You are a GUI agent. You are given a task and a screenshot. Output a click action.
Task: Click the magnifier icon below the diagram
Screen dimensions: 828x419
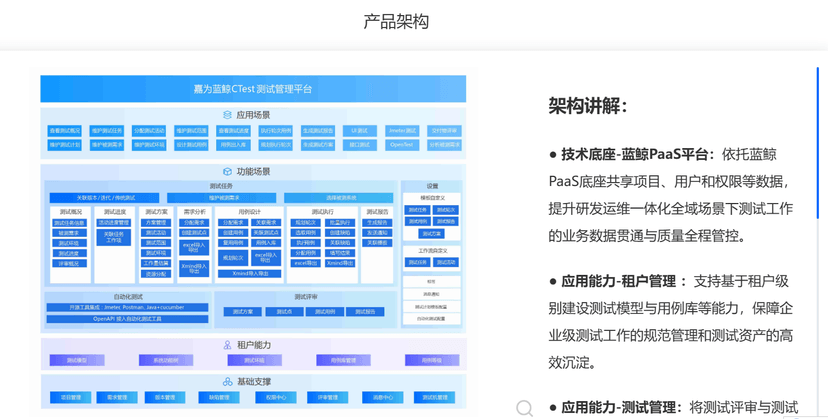pyautogui.click(x=524, y=408)
